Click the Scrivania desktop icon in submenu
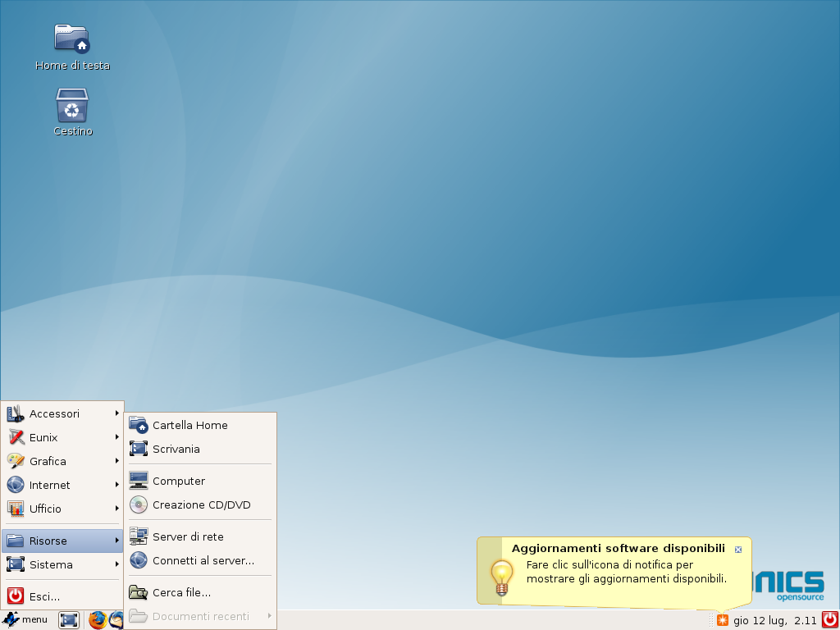Image resolution: width=840 pixels, height=630 pixels. pyautogui.click(x=139, y=449)
